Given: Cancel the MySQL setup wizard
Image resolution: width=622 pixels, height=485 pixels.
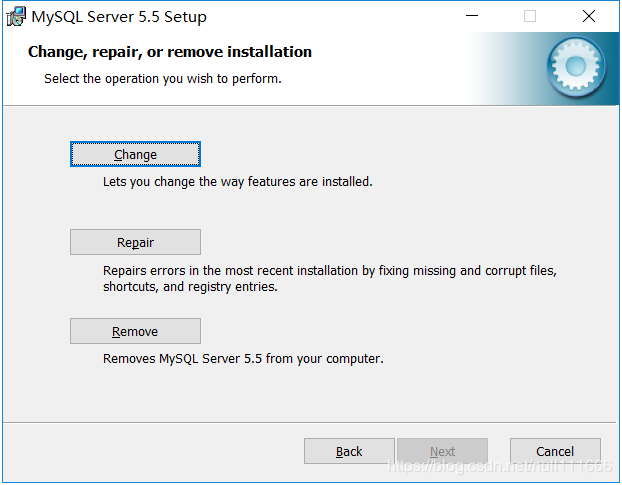Looking at the screenshot, I should pos(555,451).
